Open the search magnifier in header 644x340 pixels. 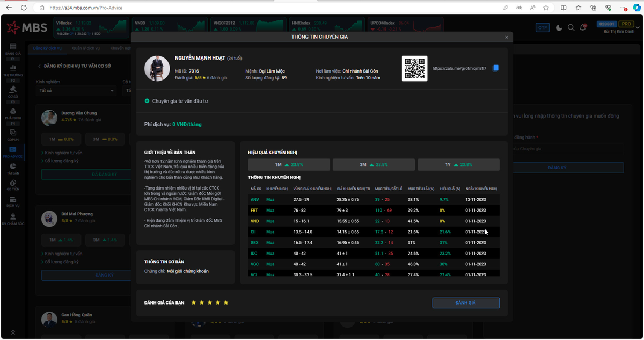(x=571, y=27)
